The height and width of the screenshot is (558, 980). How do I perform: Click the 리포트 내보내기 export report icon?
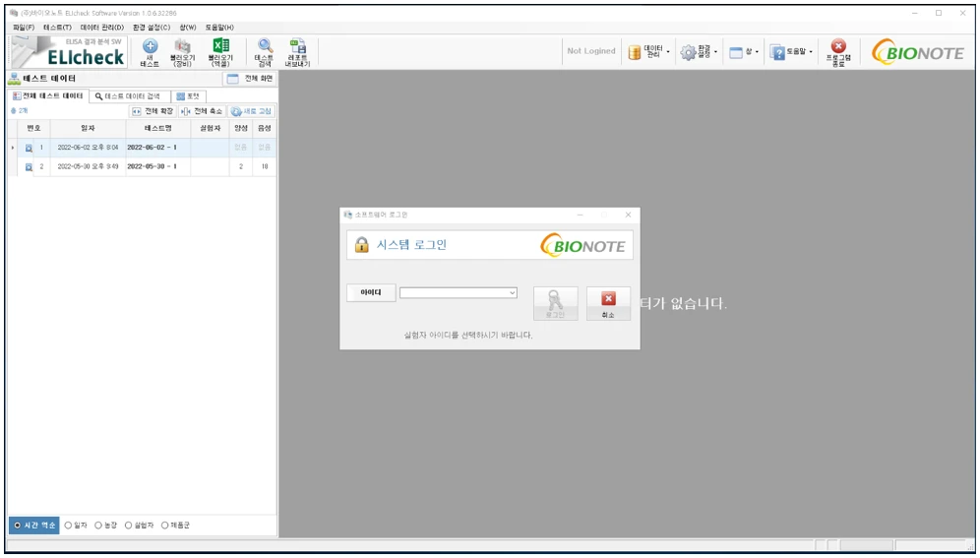[x=297, y=52]
